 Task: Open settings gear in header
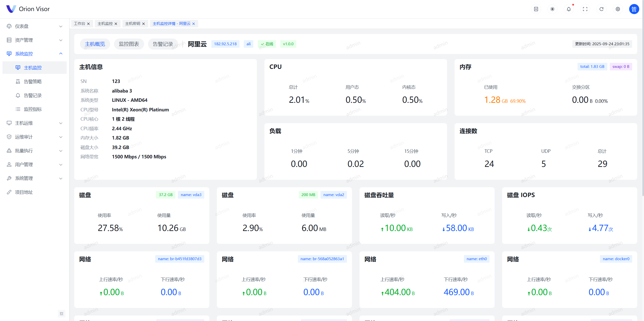click(x=618, y=9)
